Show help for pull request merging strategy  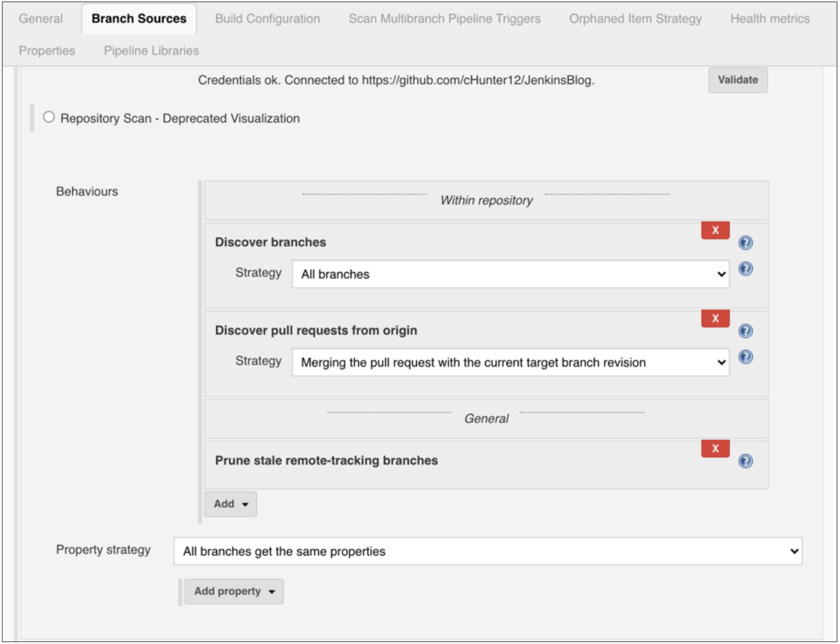745,357
